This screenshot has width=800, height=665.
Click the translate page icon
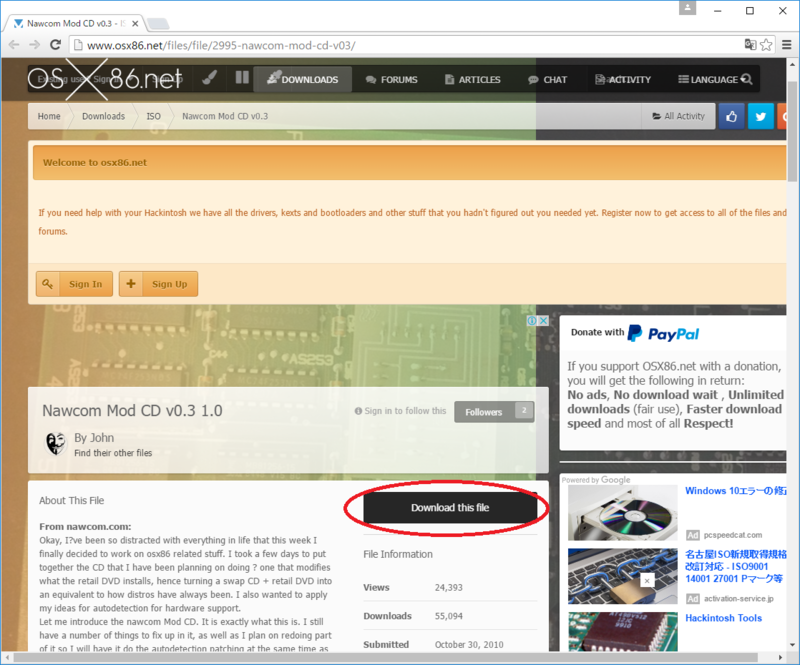pyautogui.click(x=750, y=45)
